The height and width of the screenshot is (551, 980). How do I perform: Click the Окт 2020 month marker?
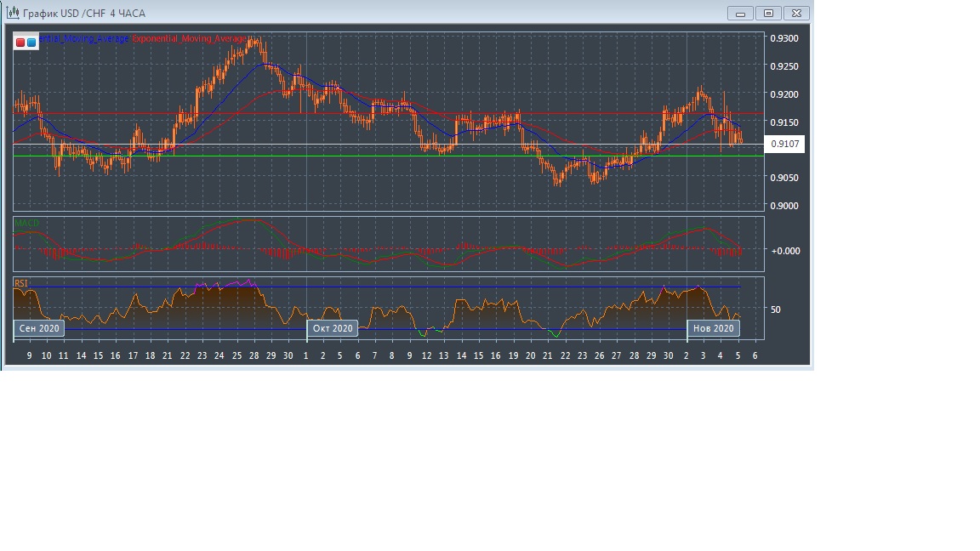[x=333, y=328]
